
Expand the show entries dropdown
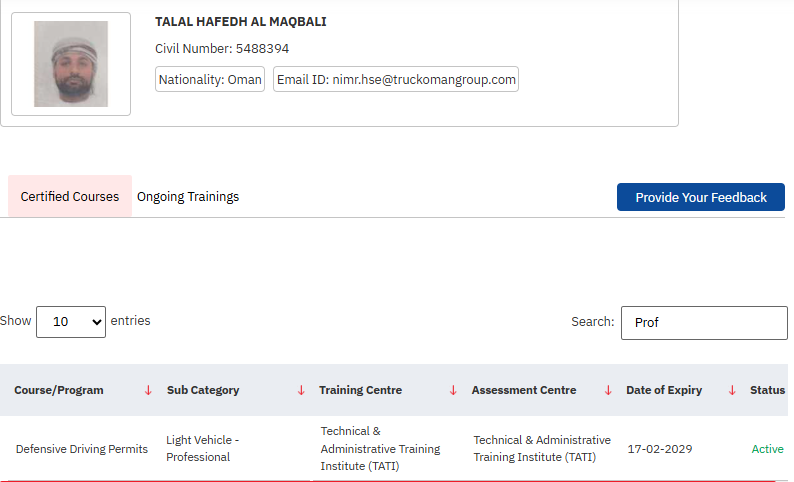(x=71, y=322)
